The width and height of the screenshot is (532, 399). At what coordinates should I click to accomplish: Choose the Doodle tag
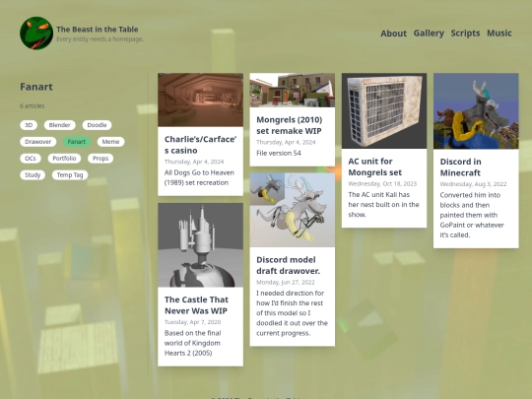pos(97,125)
